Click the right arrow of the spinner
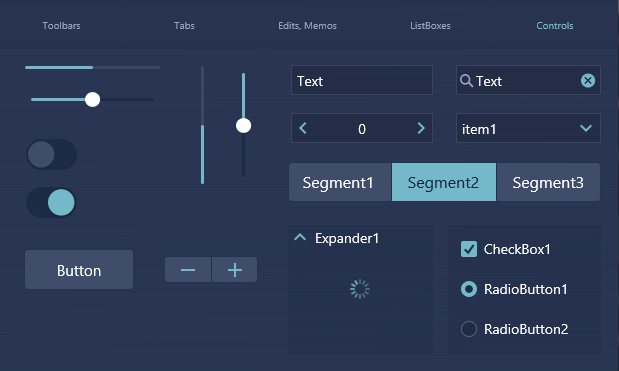The width and height of the screenshot is (619, 371). (421, 128)
